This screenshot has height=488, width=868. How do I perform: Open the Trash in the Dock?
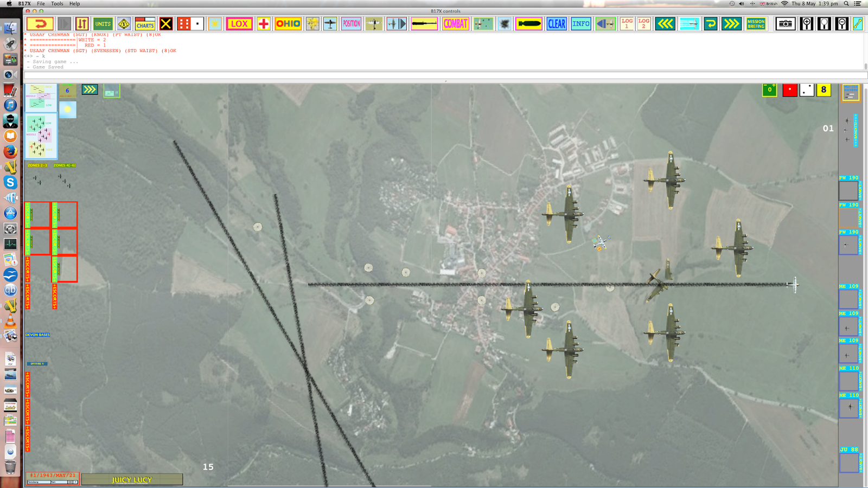[x=10, y=466]
